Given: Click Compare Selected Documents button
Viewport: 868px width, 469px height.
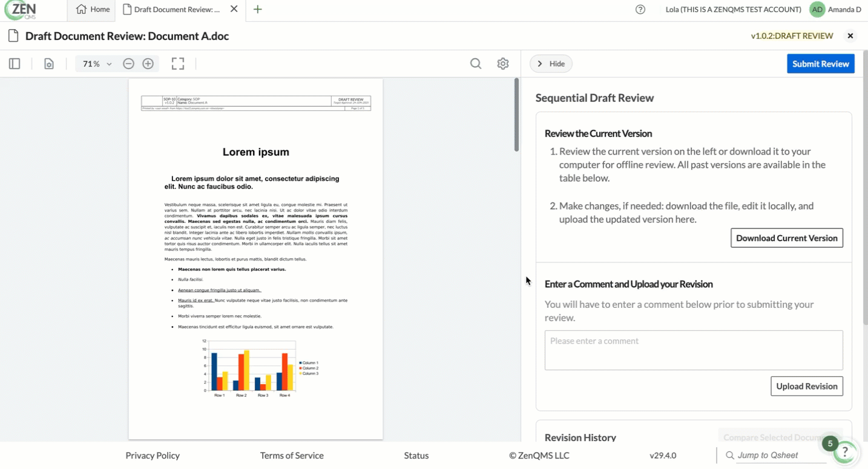Looking at the screenshot, I should point(780,437).
